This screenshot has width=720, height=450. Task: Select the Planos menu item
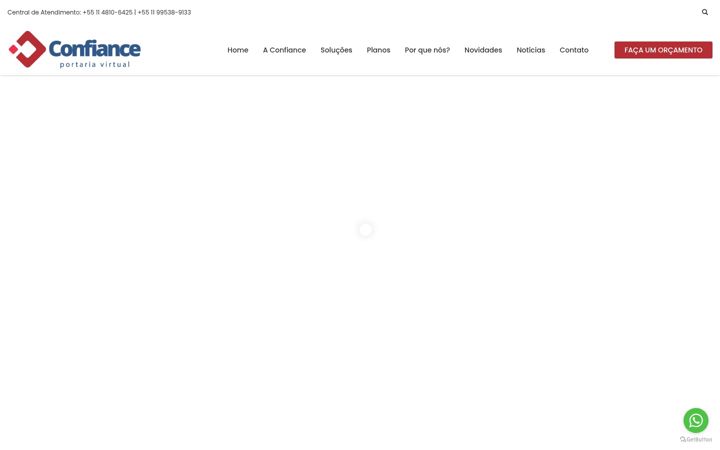(x=378, y=50)
